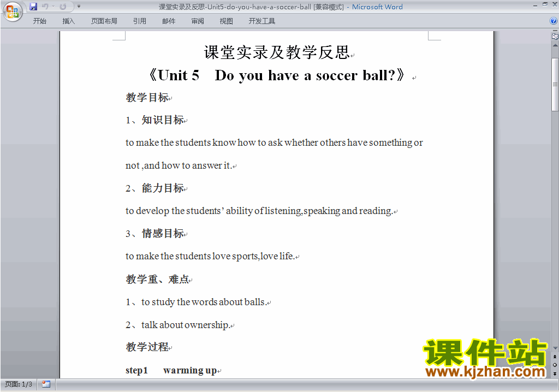Click the line starting 'to make the students know how'
This screenshot has height=392, width=559.
coord(274,142)
